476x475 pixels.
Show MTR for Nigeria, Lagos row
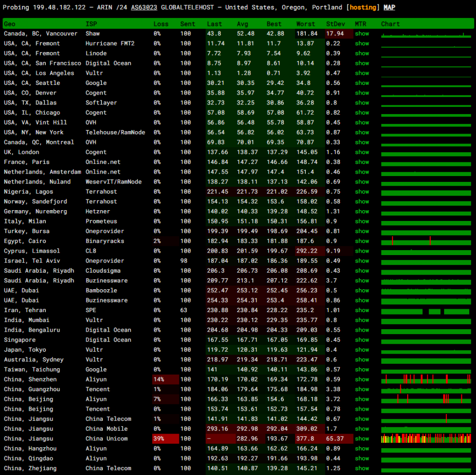click(x=362, y=192)
